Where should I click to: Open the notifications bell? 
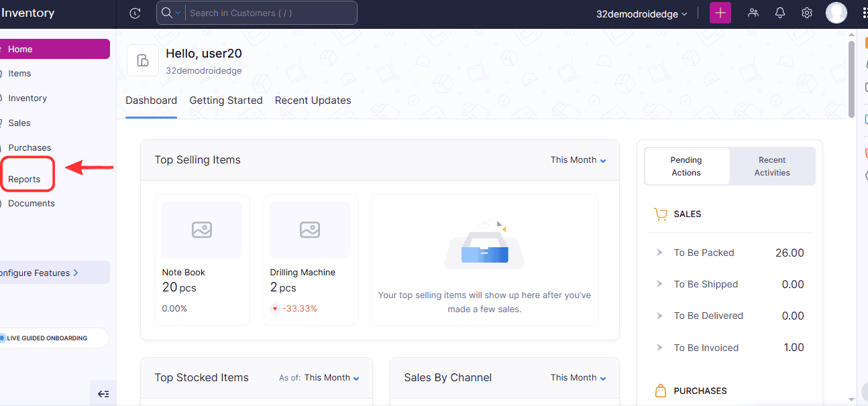pos(780,13)
